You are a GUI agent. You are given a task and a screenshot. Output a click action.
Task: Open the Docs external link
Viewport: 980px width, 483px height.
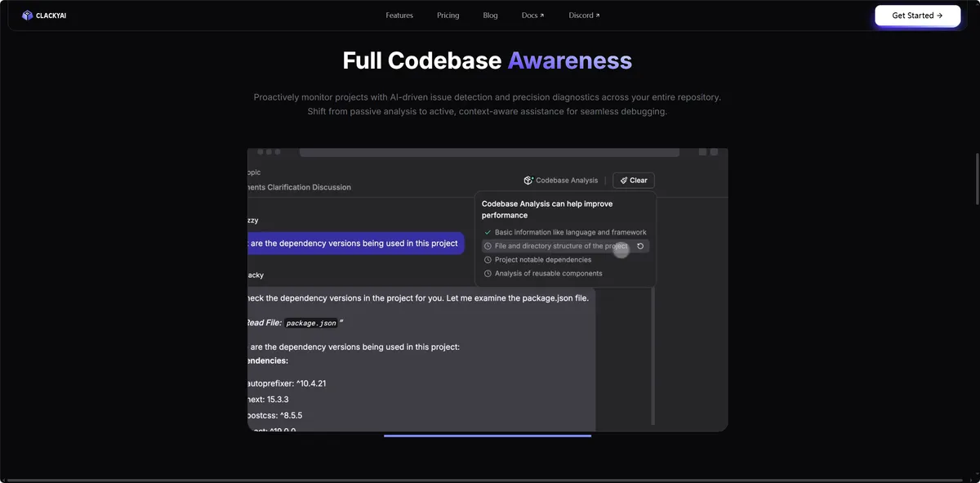click(x=532, y=16)
